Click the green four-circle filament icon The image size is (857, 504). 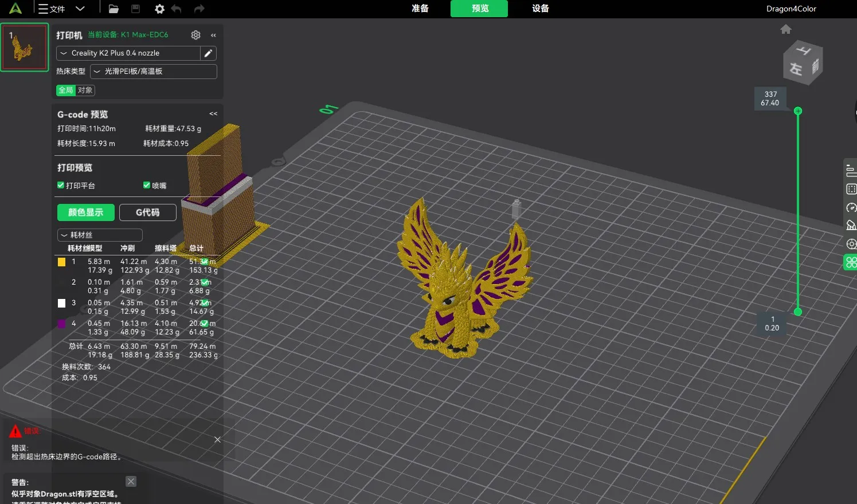[851, 262]
